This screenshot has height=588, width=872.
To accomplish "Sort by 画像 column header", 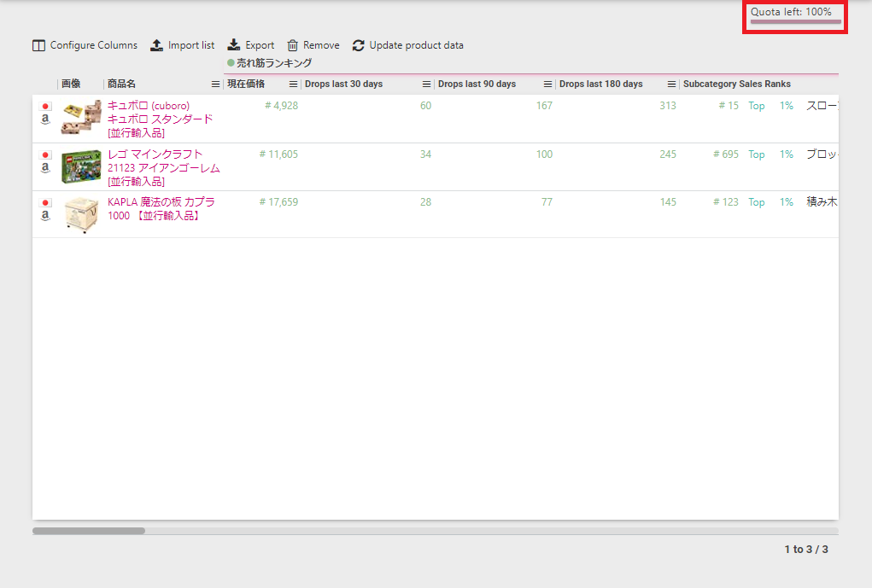I will point(71,84).
